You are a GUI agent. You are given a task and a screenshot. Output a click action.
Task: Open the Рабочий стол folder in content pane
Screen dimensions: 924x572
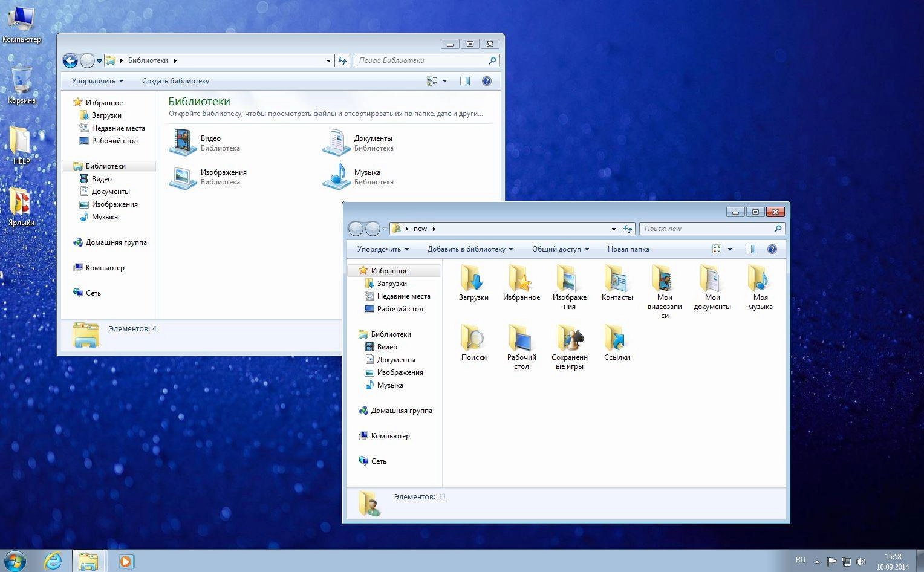[521, 347]
